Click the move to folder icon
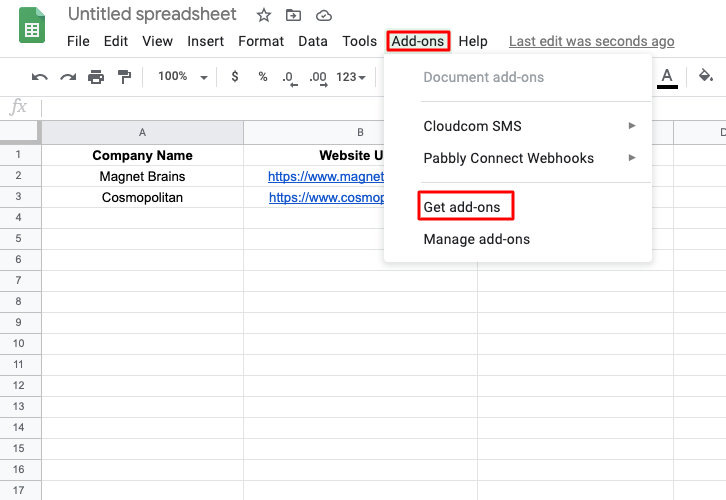 coord(293,15)
